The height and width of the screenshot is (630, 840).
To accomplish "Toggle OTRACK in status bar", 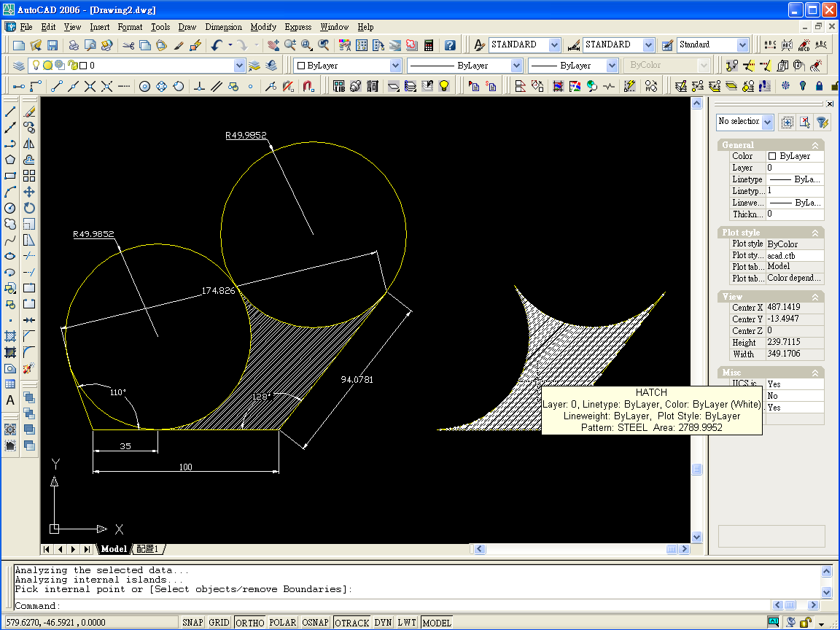I will click(x=352, y=623).
